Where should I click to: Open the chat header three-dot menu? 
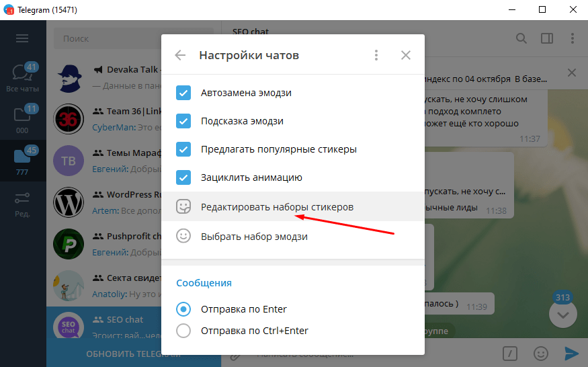point(572,38)
